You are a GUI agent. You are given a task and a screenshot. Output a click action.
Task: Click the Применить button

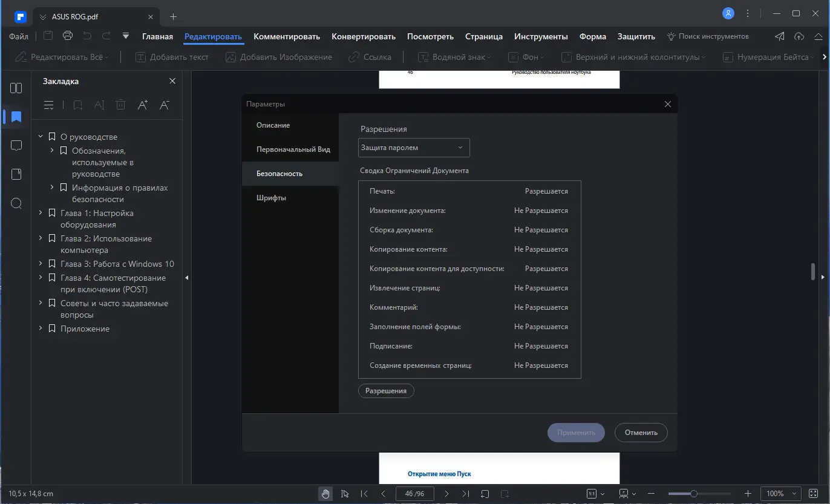[x=576, y=433]
